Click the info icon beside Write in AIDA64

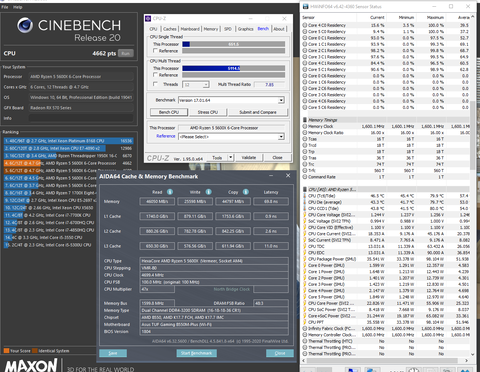coord(208,192)
